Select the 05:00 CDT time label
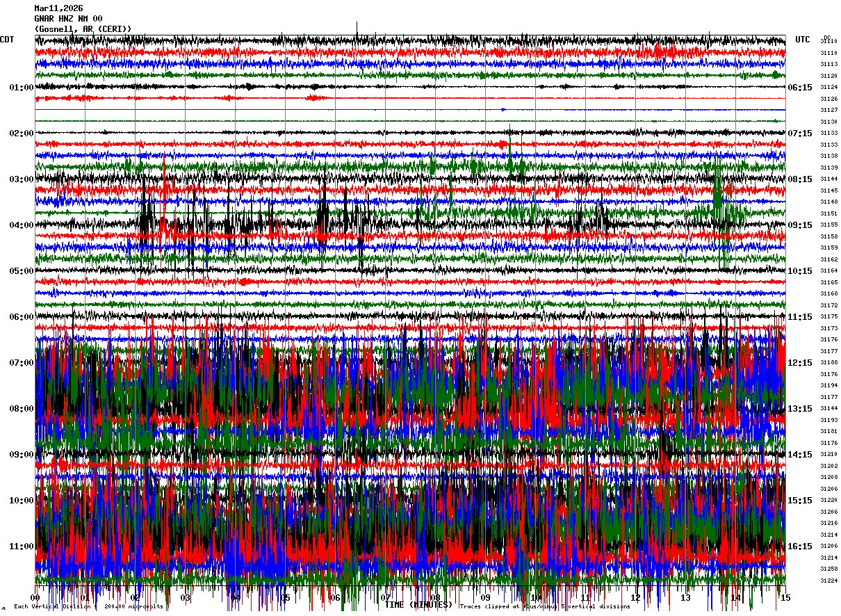841x616 pixels. click(x=22, y=271)
